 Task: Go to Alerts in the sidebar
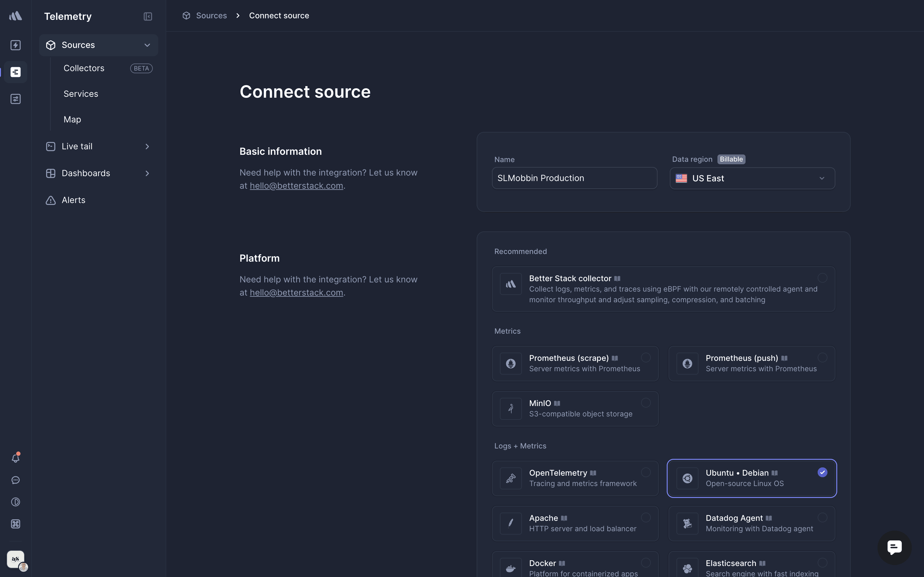point(73,200)
